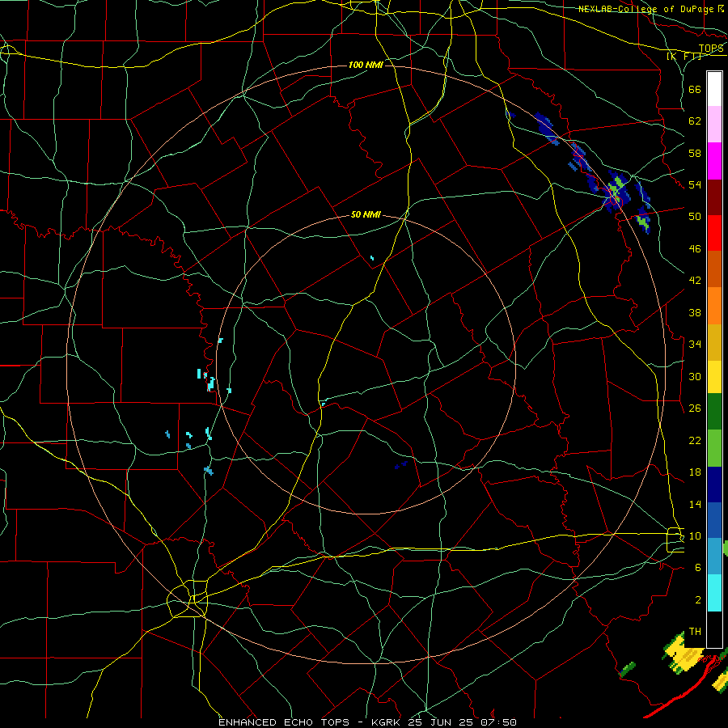This screenshot has width=728, height=728.
Task: Click the legend value '62'
Action: [x=695, y=121]
